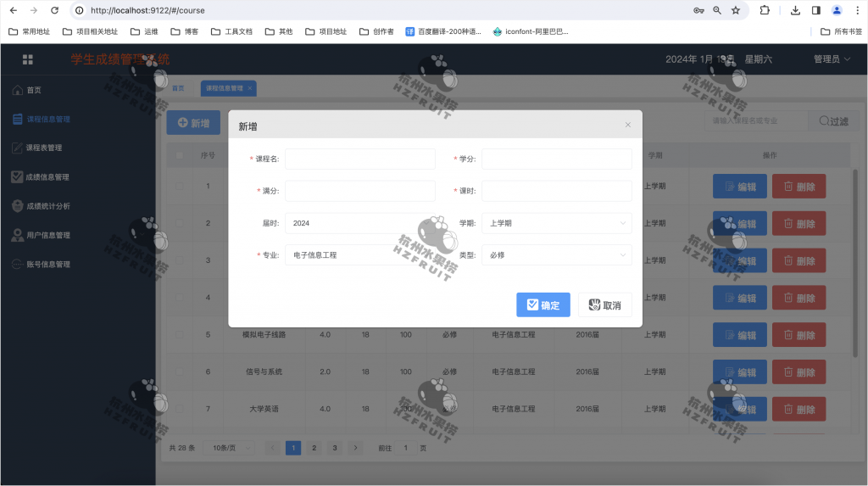Check the checkbox for row 7
Viewport: 868px width, 486px height.
180,409
